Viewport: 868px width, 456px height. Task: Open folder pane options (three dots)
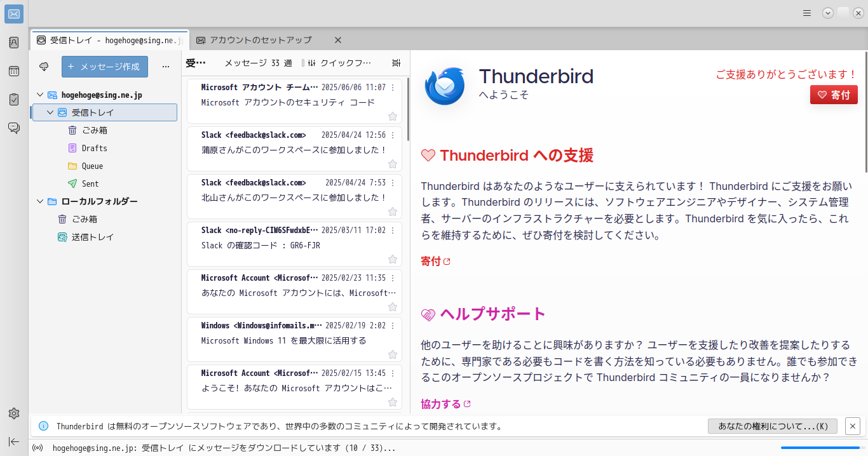tap(166, 67)
